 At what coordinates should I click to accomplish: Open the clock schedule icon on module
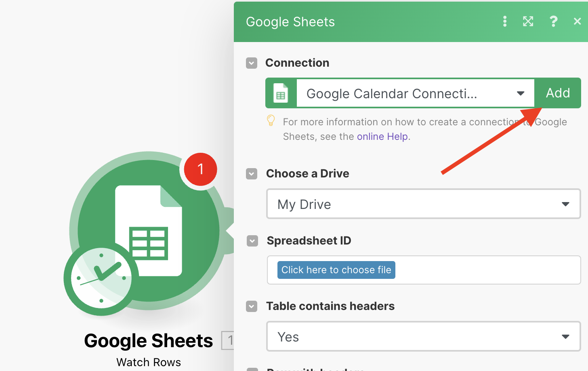pyautogui.click(x=101, y=278)
